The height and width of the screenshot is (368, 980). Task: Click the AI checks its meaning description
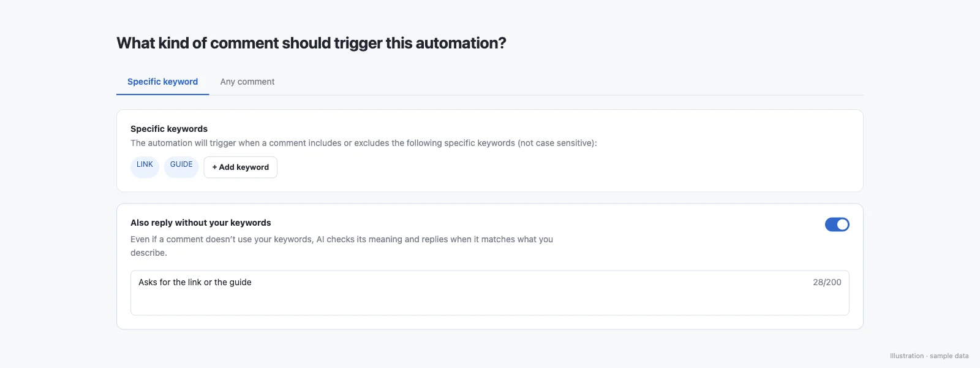point(342,246)
